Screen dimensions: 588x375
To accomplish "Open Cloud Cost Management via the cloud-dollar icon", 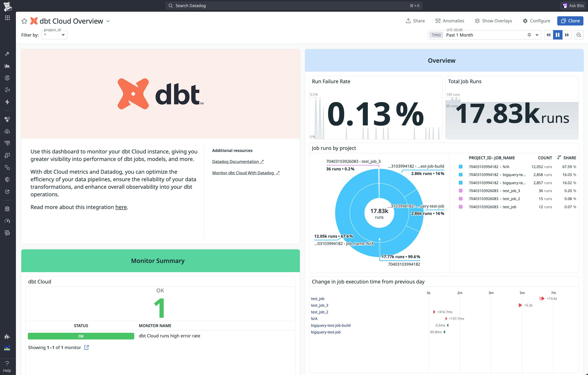I will [7, 131].
